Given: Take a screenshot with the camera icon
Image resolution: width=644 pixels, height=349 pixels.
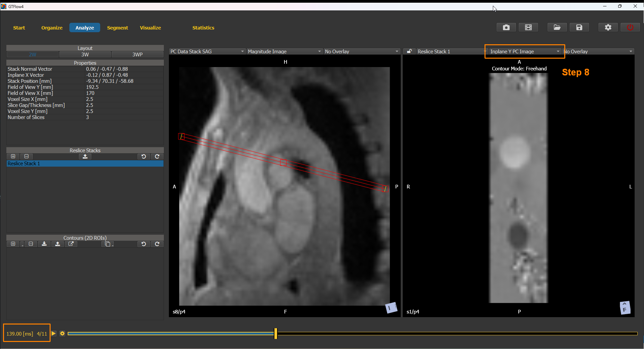Looking at the screenshot, I should 506,27.
